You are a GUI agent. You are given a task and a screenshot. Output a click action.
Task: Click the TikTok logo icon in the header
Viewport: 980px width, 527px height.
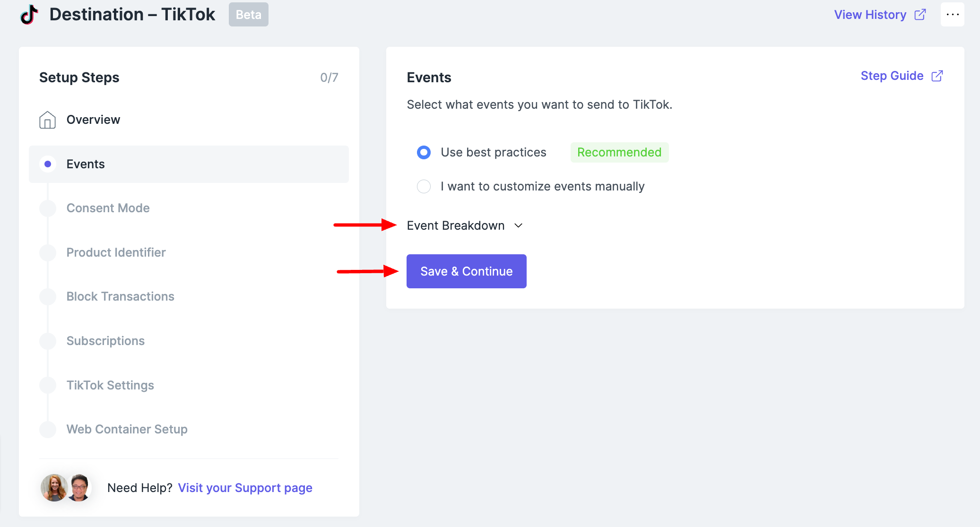(28, 15)
